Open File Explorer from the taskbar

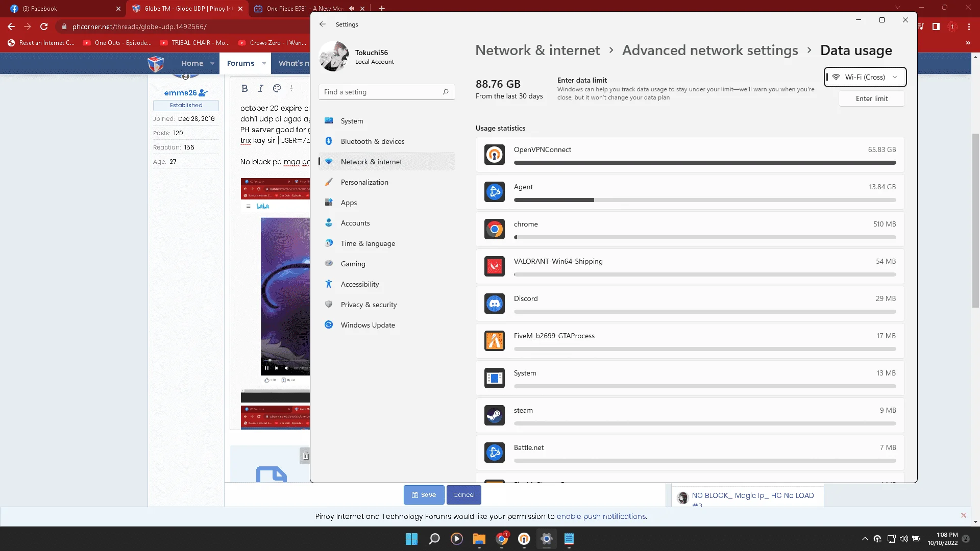[479, 539]
